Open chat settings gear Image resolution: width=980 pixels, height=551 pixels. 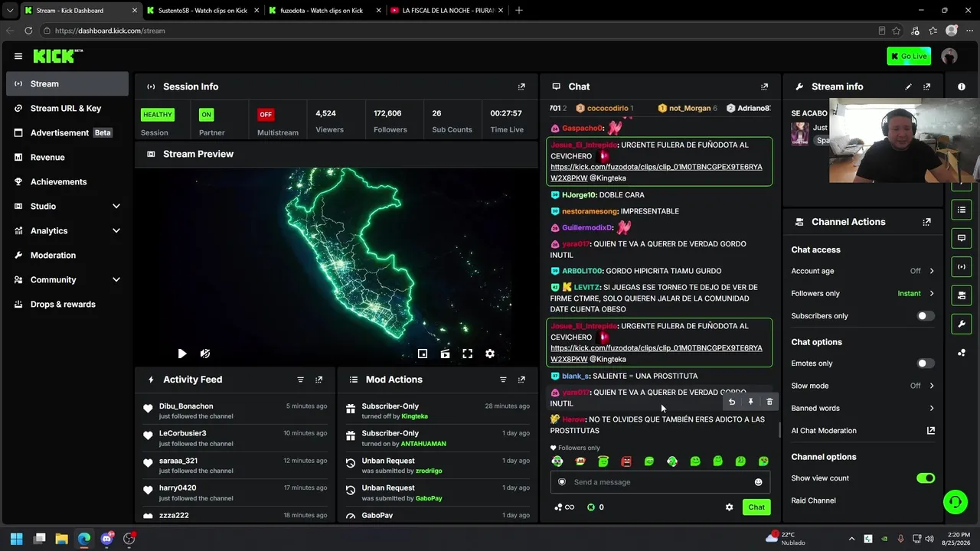click(729, 507)
